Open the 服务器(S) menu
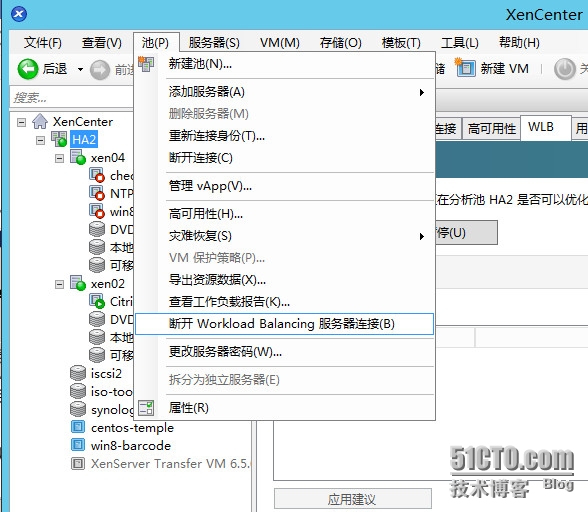The image size is (588, 512). coord(214,42)
